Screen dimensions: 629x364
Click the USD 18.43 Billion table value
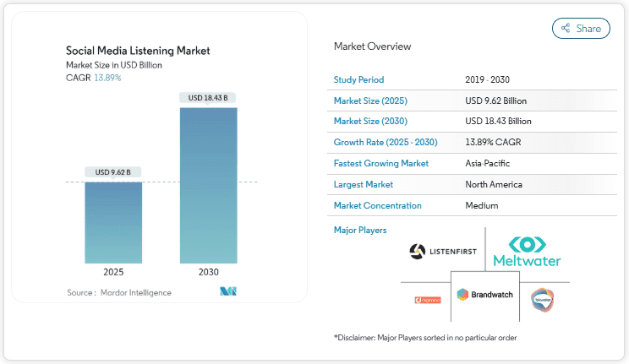498,121
